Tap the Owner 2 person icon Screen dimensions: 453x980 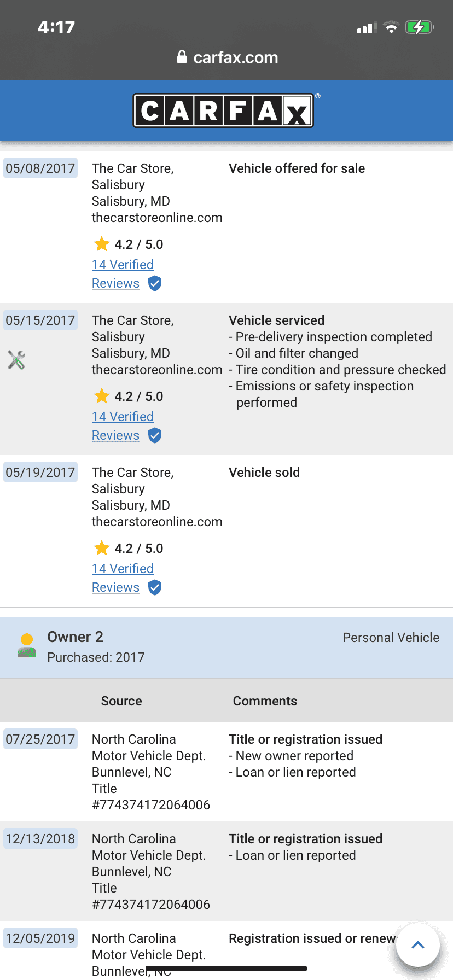point(26,645)
